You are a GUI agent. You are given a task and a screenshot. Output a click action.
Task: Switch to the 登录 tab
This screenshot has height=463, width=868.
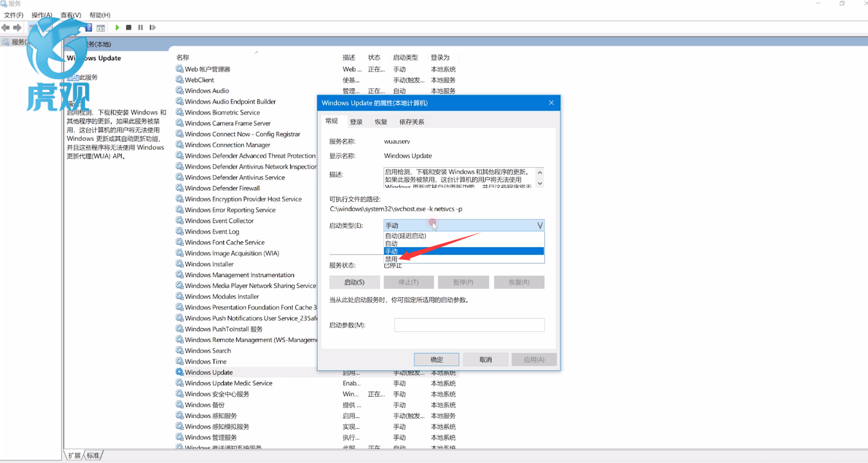[x=356, y=122]
